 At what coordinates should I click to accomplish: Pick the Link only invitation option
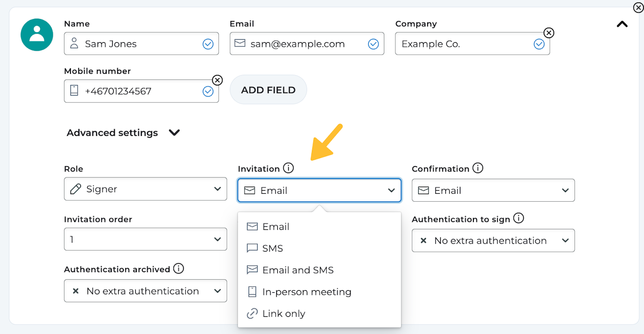tap(284, 314)
